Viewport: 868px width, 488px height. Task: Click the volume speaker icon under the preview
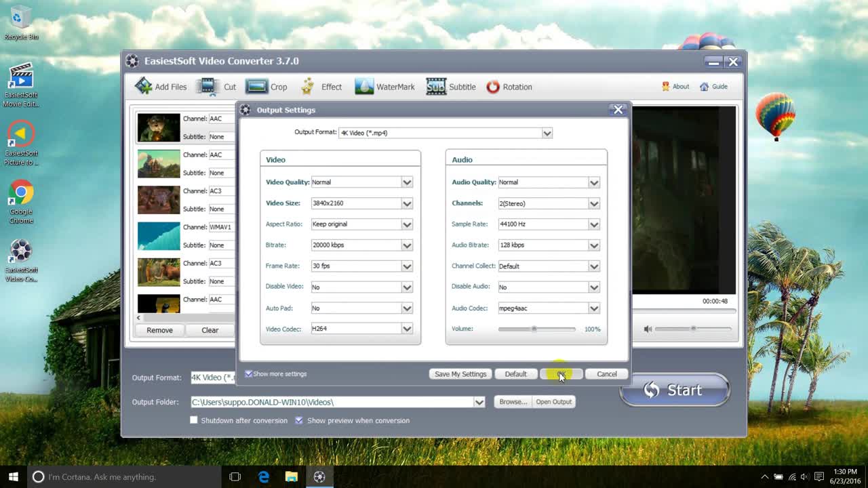[x=648, y=329]
